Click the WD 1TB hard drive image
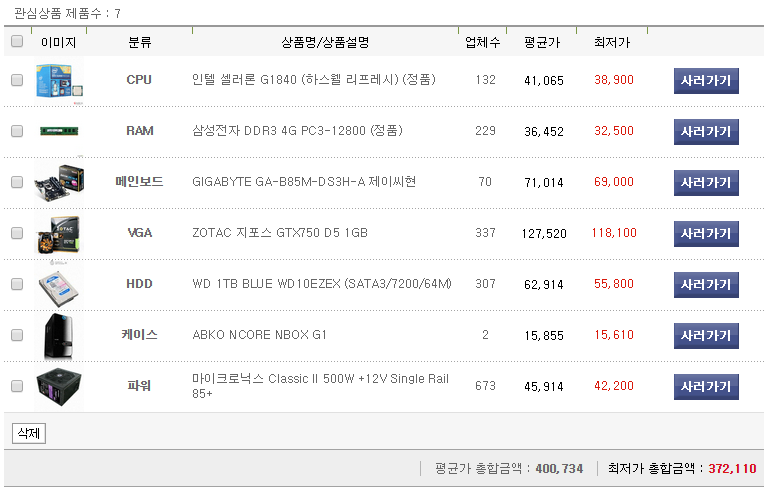The height and width of the screenshot is (497, 770). 58,284
